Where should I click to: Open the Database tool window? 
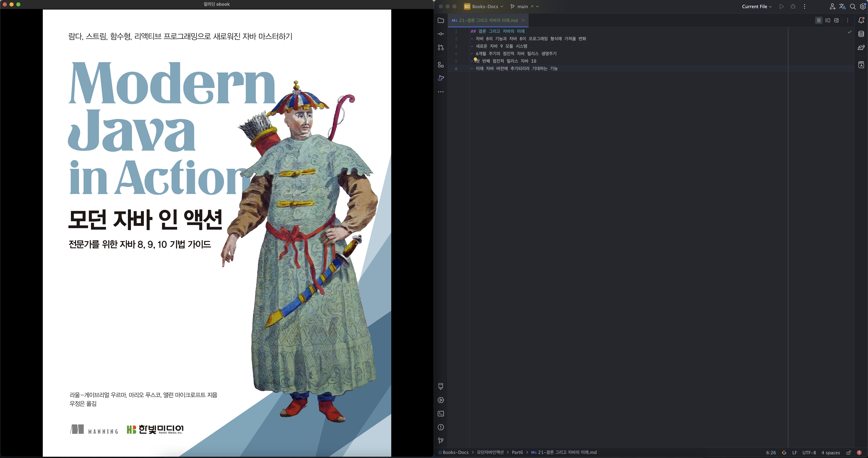pos(861,34)
